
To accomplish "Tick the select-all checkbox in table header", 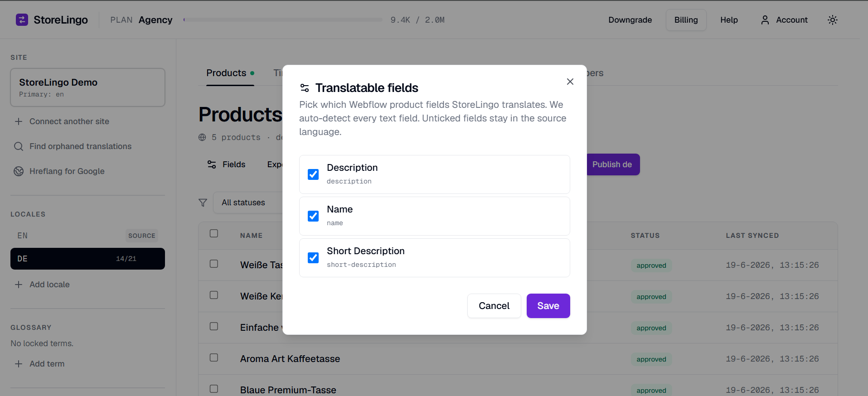I will point(214,233).
